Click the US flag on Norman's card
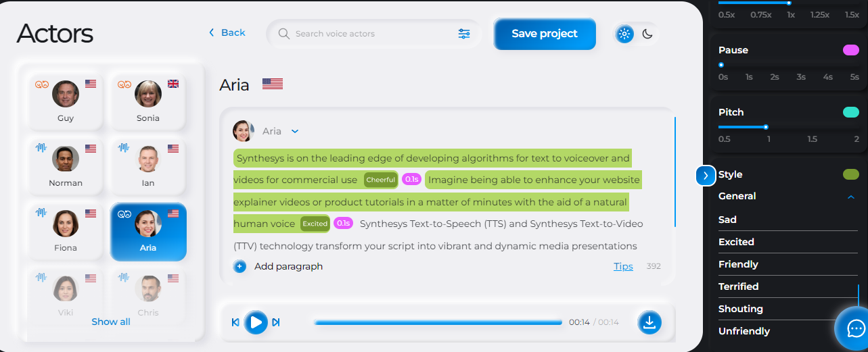The width and height of the screenshot is (868, 352). [91, 148]
